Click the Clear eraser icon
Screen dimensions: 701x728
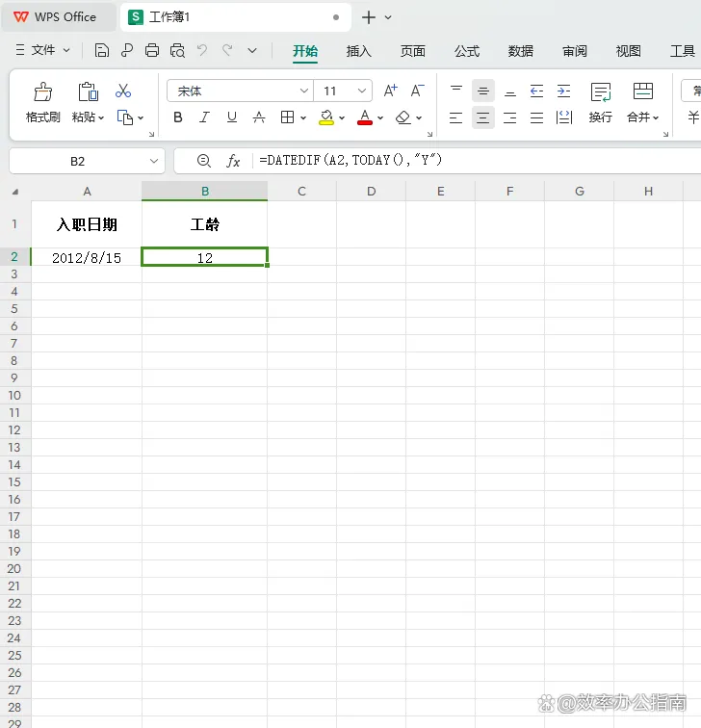click(402, 117)
